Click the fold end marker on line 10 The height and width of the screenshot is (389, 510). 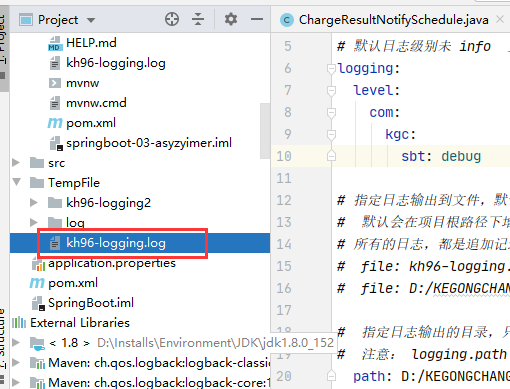pos(331,156)
